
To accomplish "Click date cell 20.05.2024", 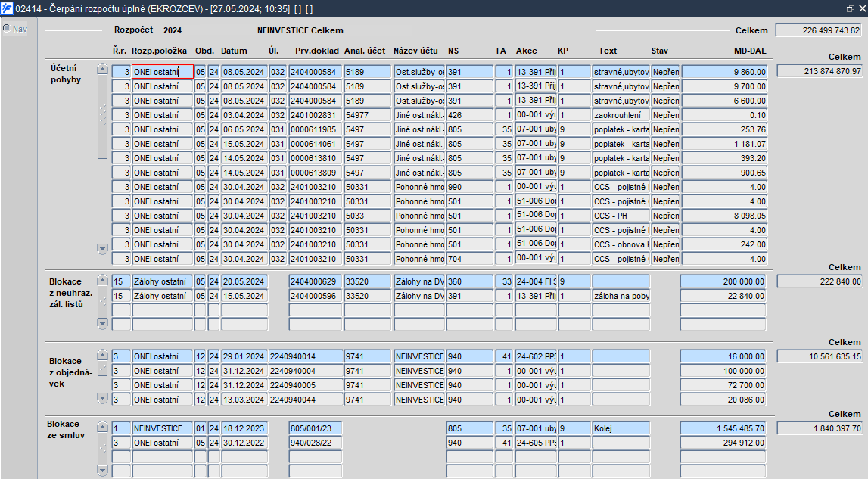I will [244, 281].
